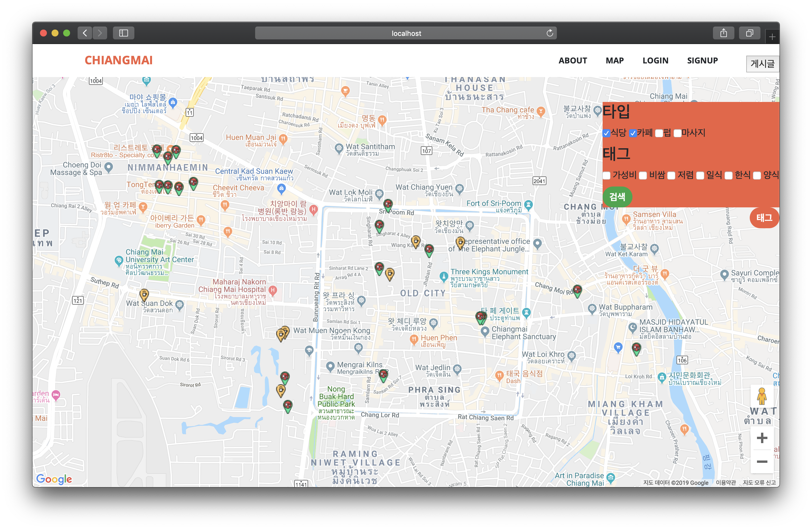Collapse the filter panel with 태그 button
The image size is (812, 530).
point(764,218)
